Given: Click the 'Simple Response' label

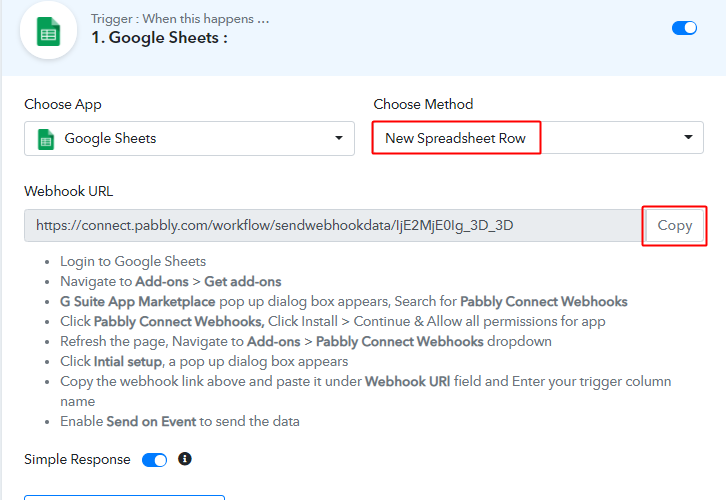Looking at the screenshot, I should (77, 460).
